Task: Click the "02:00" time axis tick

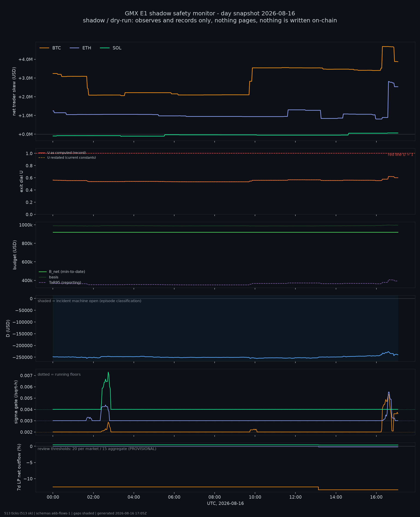Action: point(93,497)
